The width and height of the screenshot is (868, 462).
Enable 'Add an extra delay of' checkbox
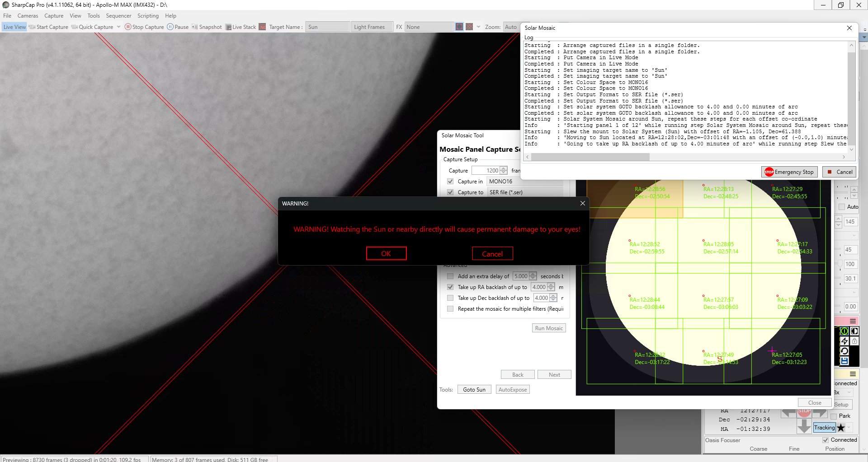pyautogui.click(x=450, y=276)
